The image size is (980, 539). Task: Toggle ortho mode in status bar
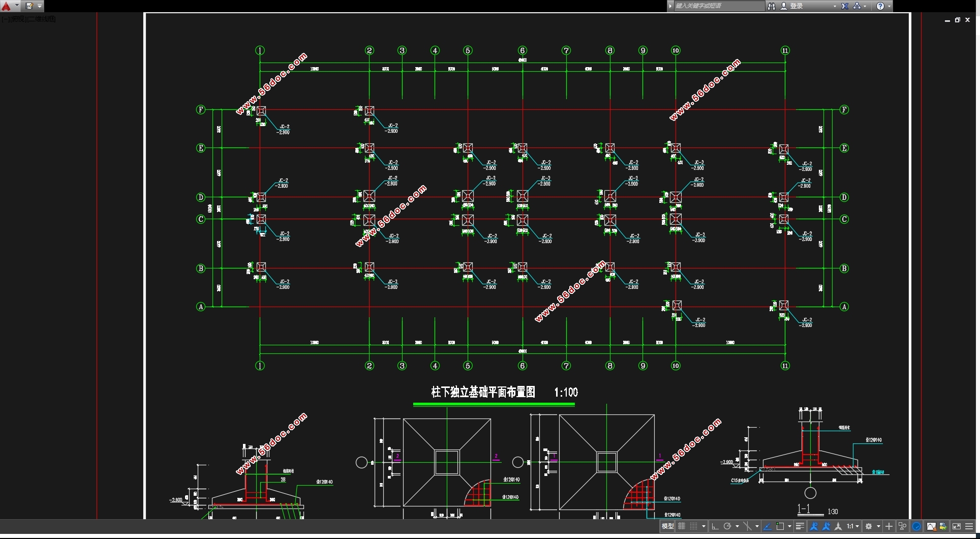coord(715,526)
